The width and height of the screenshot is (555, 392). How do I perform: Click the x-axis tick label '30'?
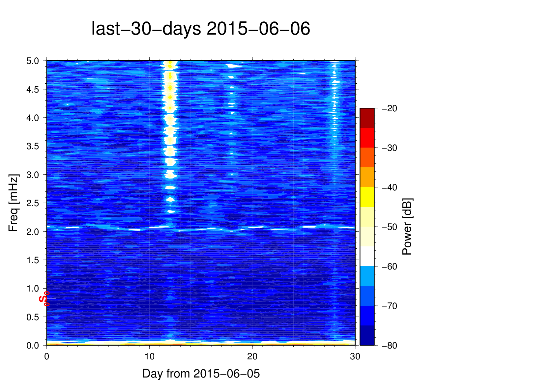click(355, 356)
